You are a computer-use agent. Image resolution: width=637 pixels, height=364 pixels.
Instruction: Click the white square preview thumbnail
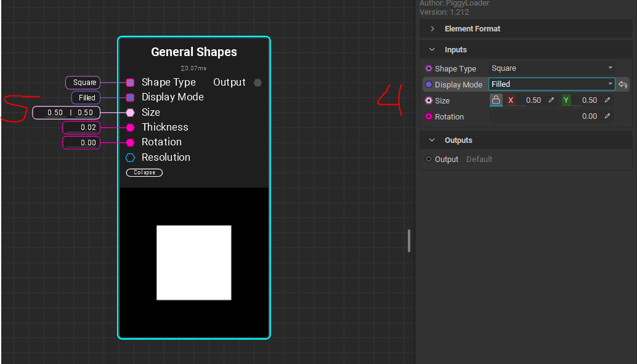(194, 263)
